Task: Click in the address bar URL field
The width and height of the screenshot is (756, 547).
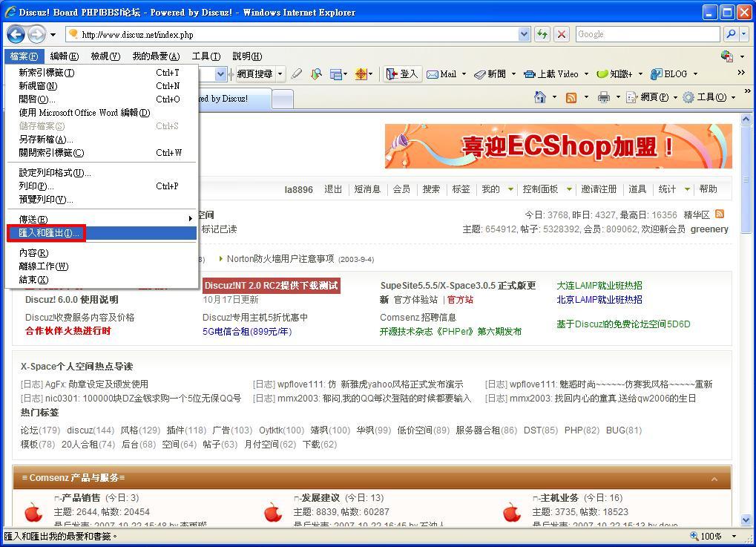Action: click(299, 34)
